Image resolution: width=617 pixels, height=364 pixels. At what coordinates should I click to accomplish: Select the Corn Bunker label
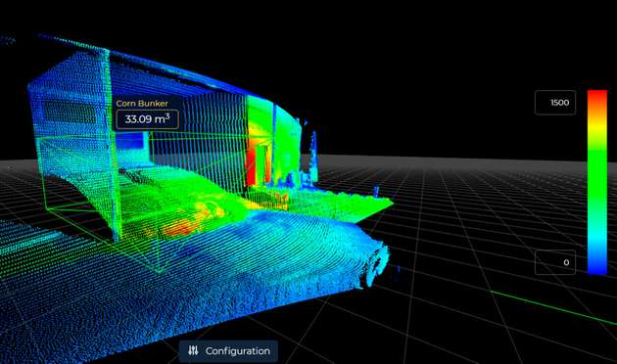pos(142,104)
